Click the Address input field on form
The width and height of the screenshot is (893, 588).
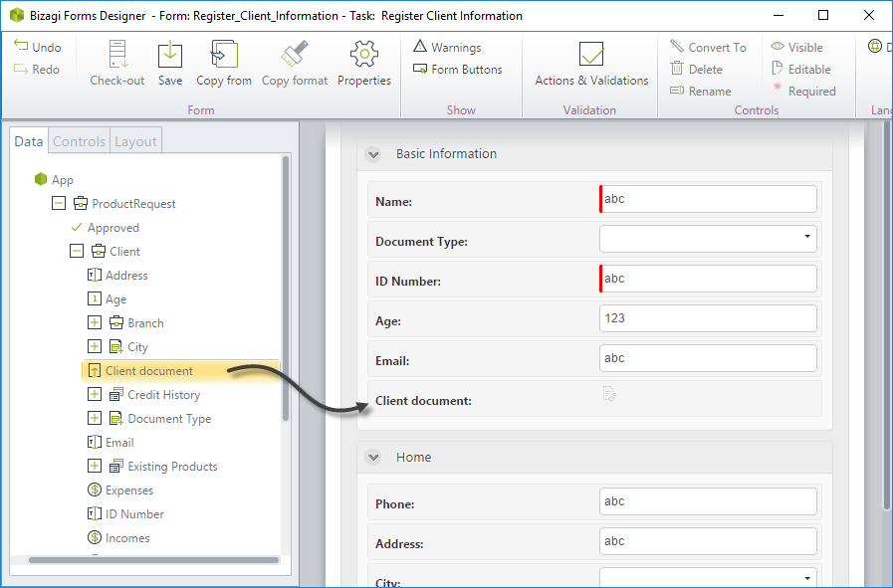click(x=708, y=541)
